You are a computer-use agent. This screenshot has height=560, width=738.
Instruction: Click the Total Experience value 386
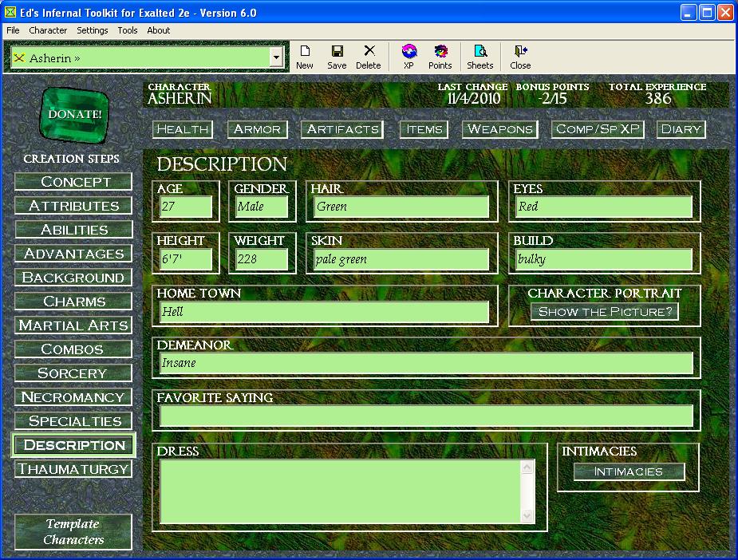(658, 98)
